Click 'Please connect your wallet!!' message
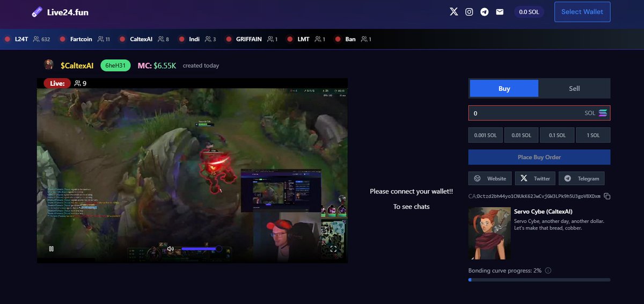 (x=412, y=191)
